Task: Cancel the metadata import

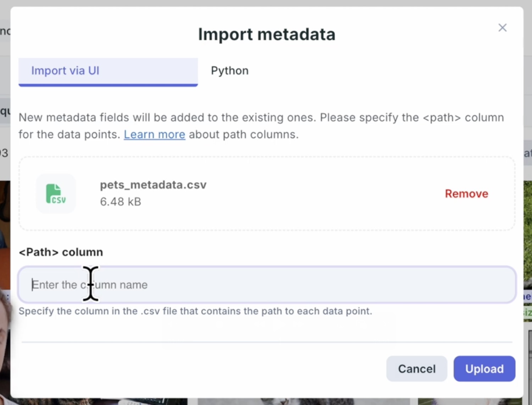Action: click(x=416, y=369)
